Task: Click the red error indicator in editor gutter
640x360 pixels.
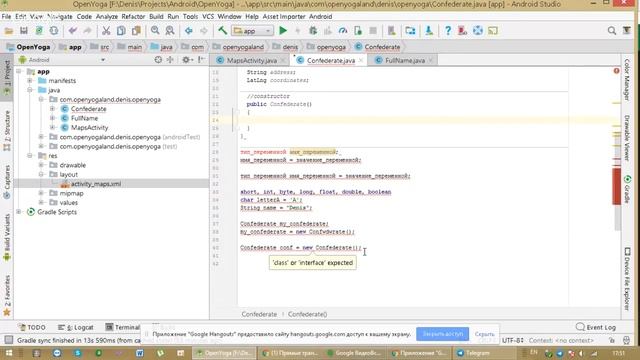Action: pos(616,71)
